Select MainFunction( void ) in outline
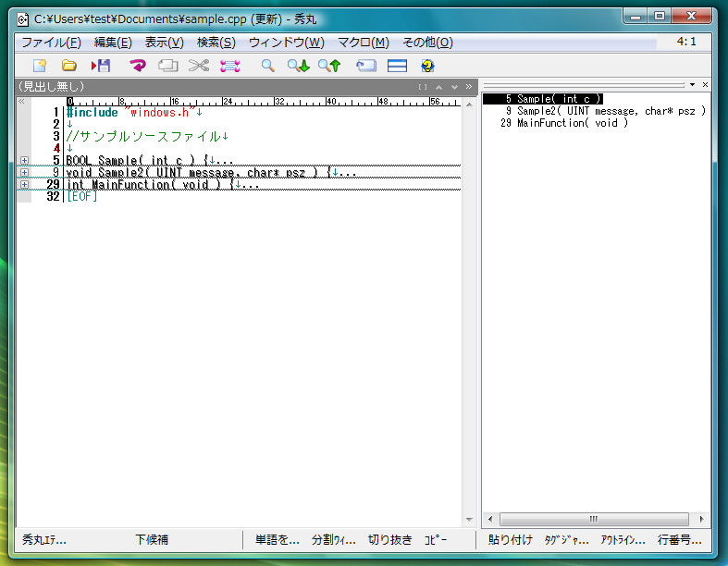The height and width of the screenshot is (566, 728). coord(564,123)
